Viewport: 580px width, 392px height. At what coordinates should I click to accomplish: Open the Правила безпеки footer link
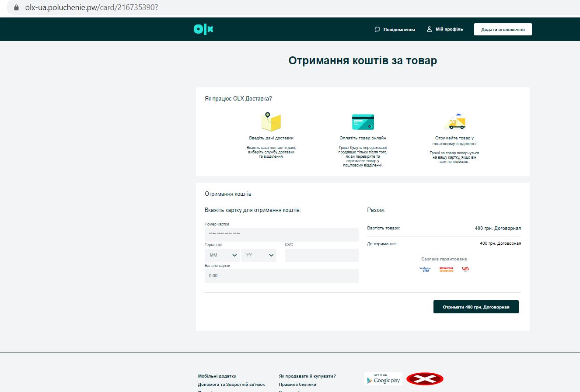(x=297, y=385)
